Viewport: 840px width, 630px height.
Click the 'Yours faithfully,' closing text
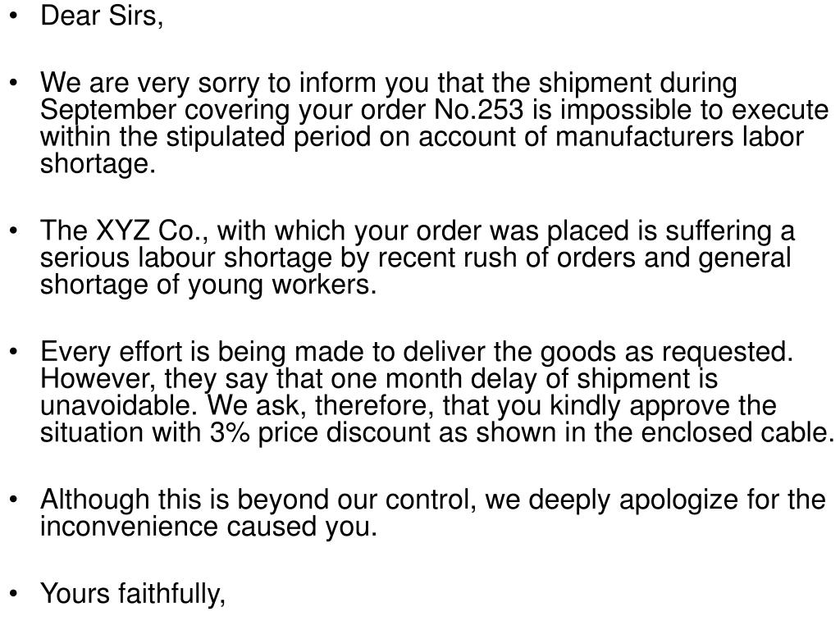tap(133, 594)
